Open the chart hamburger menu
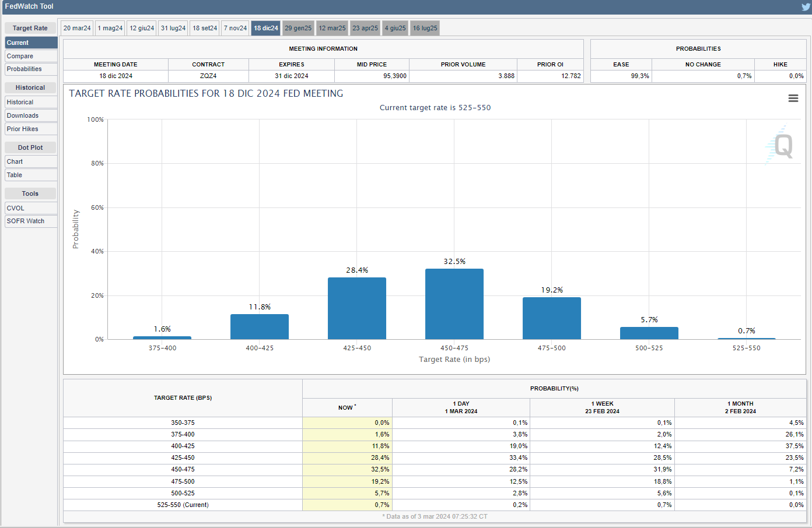 (793, 98)
